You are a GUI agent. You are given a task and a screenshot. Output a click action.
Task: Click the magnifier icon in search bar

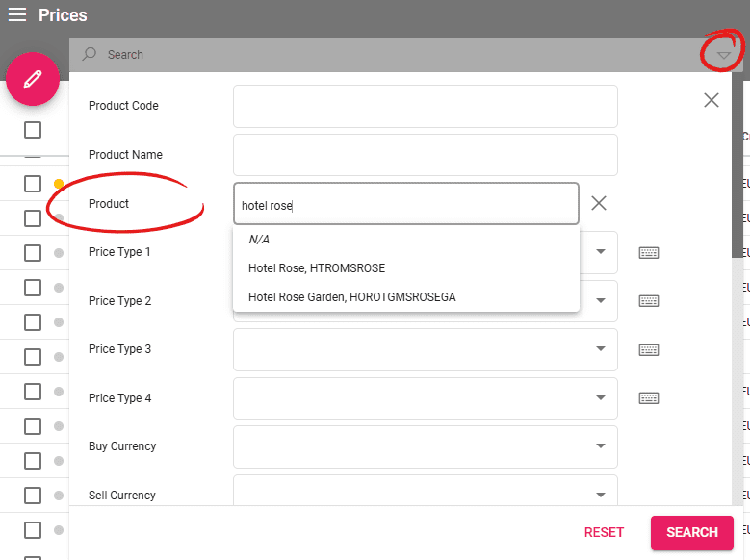90,54
